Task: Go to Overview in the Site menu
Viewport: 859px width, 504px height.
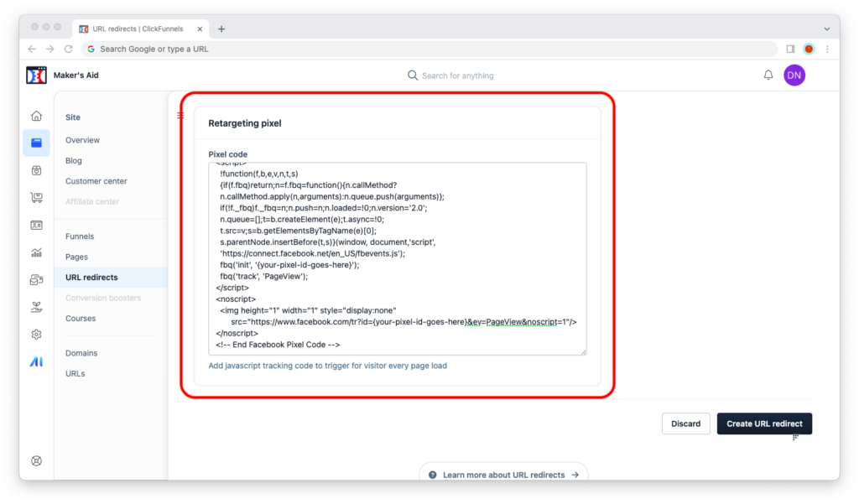Action: pos(83,140)
